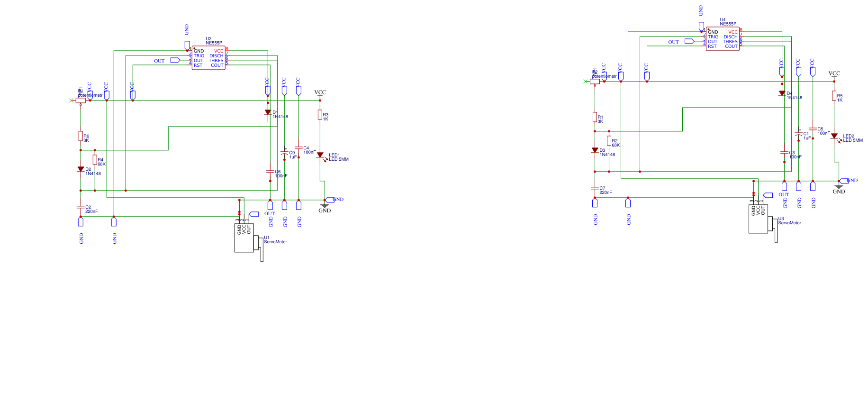Image resolution: width=868 pixels, height=404 pixels.
Task: Select the U2 NE555P chip body
Action: tap(208, 58)
